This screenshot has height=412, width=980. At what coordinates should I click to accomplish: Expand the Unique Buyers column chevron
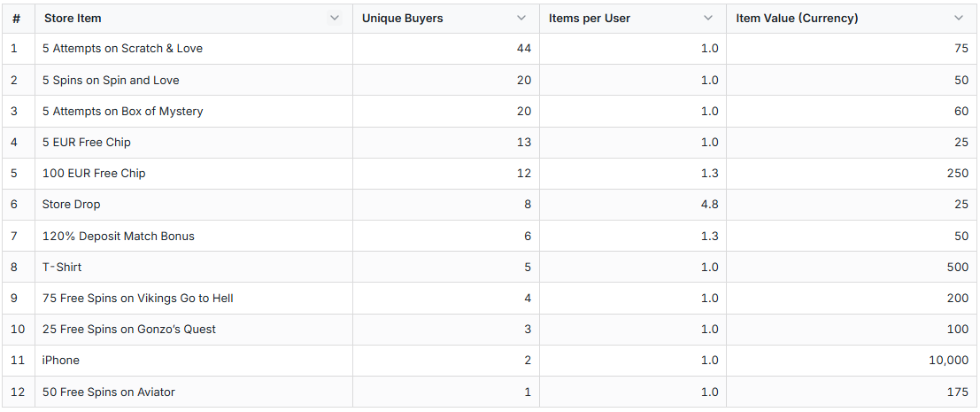click(521, 19)
